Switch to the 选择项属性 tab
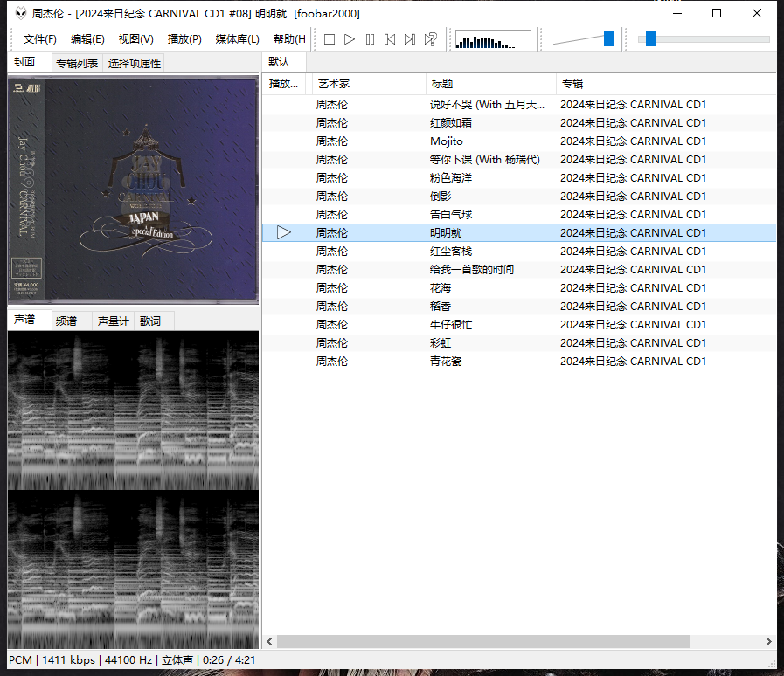The height and width of the screenshot is (676, 784). 134,63
